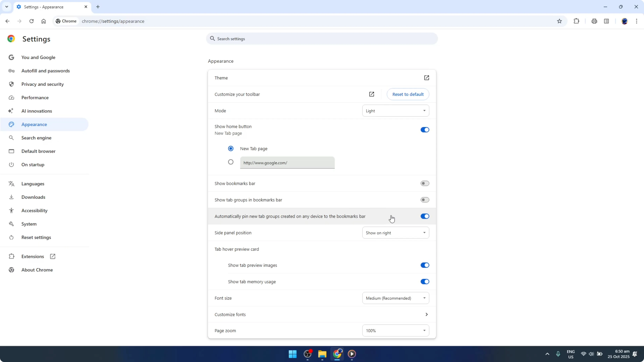Click the Reset to default button

pyautogui.click(x=408, y=94)
